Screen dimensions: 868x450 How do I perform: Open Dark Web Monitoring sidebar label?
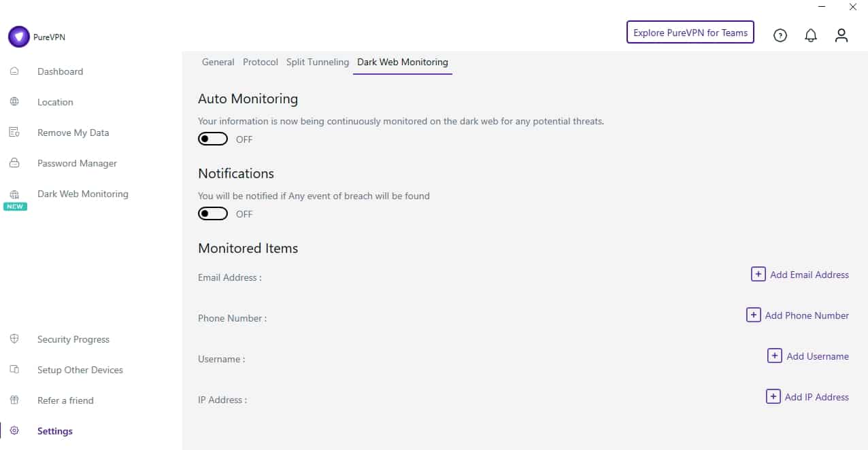83,194
